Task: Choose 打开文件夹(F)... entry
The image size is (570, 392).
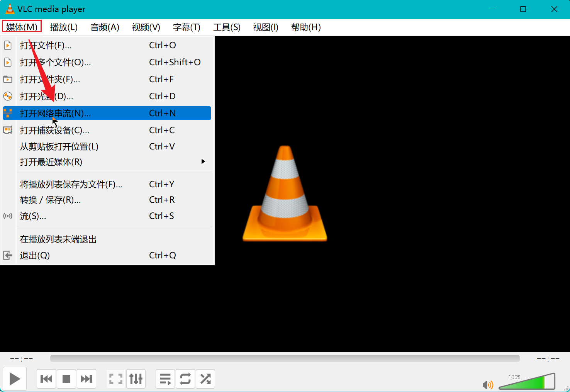Action: pos(107,79)
